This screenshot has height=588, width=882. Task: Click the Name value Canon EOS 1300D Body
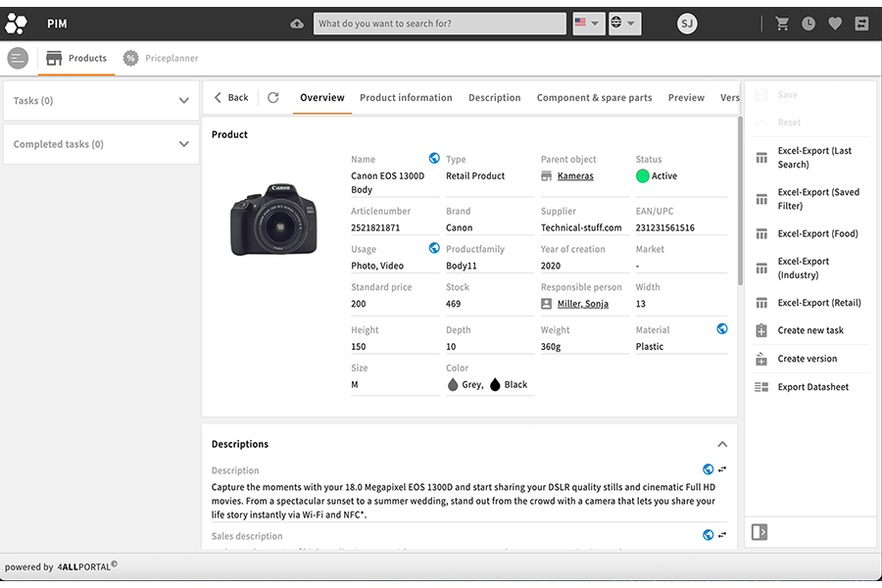387,183
